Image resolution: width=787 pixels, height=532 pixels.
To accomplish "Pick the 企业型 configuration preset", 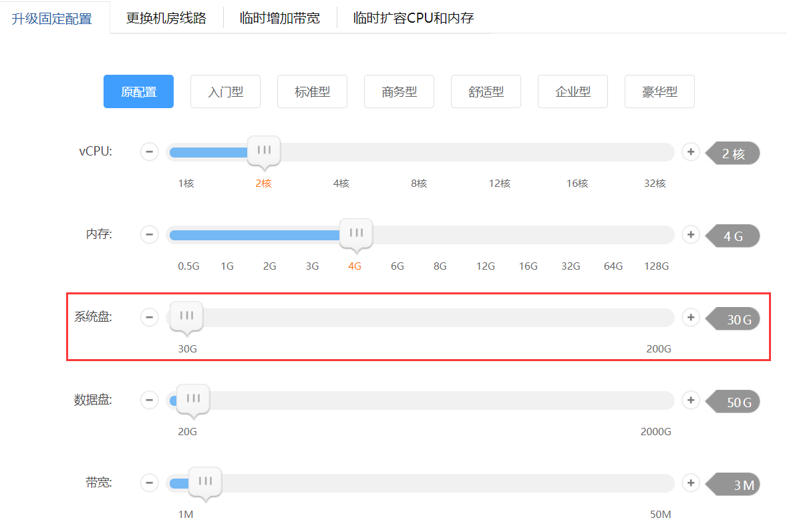I will point(573,91).
